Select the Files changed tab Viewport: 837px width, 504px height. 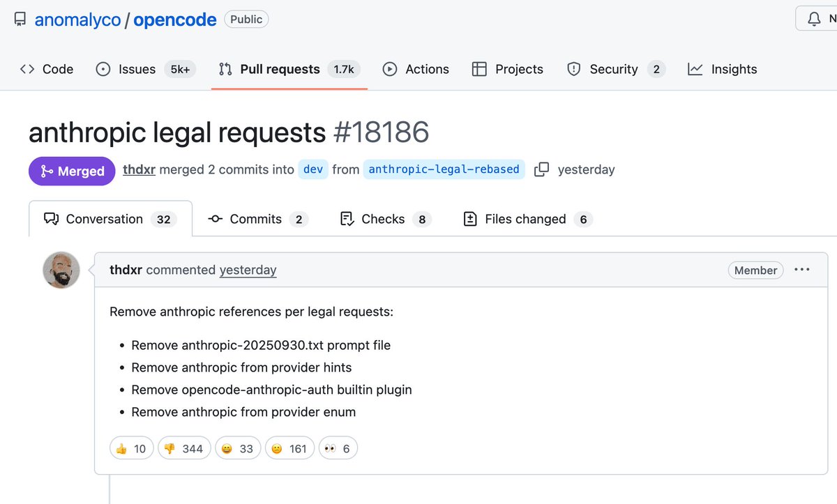[x=528, y=219]
